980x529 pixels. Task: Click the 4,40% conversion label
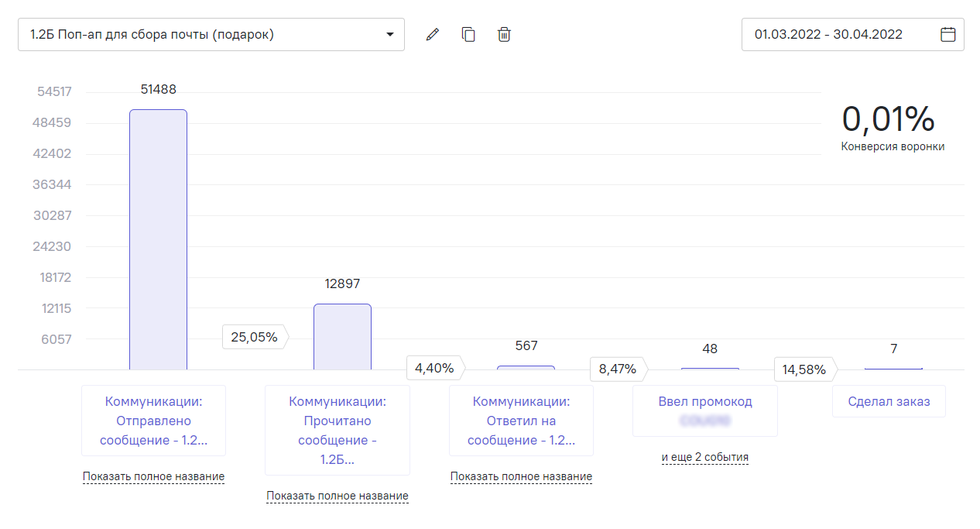click(x=436, y=368)
